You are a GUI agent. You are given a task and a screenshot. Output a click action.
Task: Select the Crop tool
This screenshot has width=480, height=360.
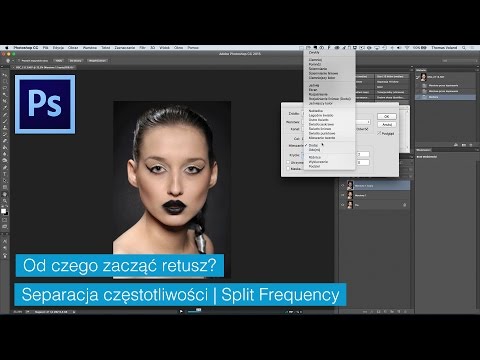(x=5, y=102)
